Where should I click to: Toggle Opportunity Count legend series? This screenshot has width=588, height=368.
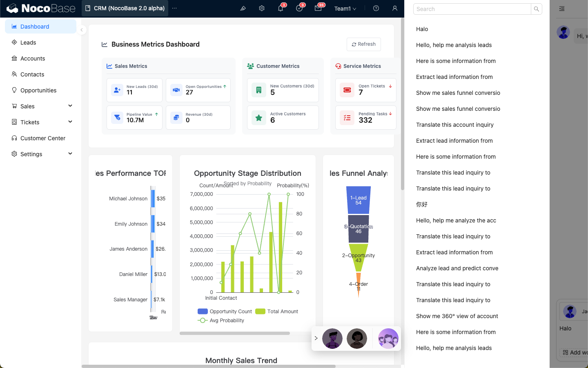[x=225, y=312]
